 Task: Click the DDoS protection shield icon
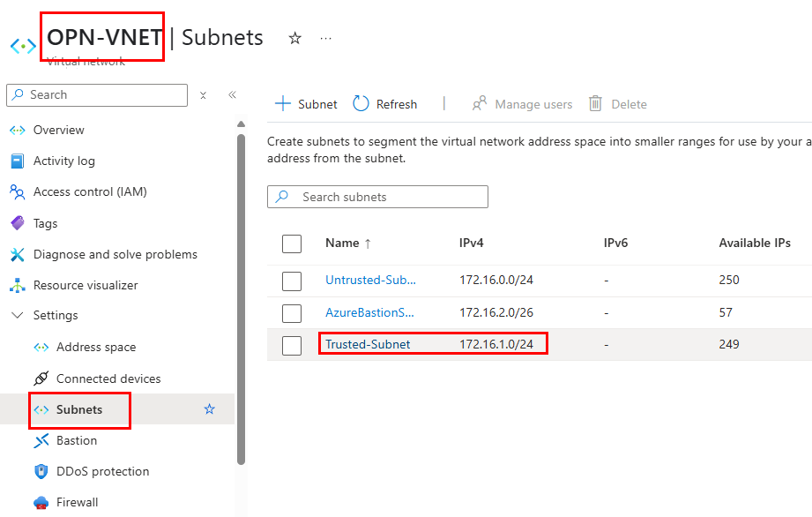[x=41, y=471]
